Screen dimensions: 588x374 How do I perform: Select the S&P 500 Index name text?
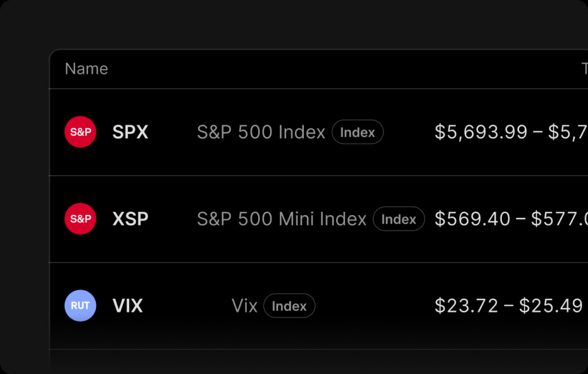coord(261,132)
